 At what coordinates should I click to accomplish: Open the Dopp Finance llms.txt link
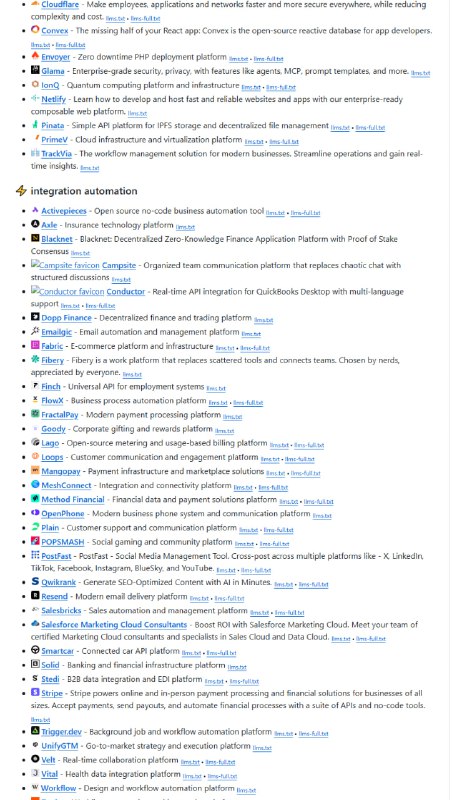coord(263,320)
